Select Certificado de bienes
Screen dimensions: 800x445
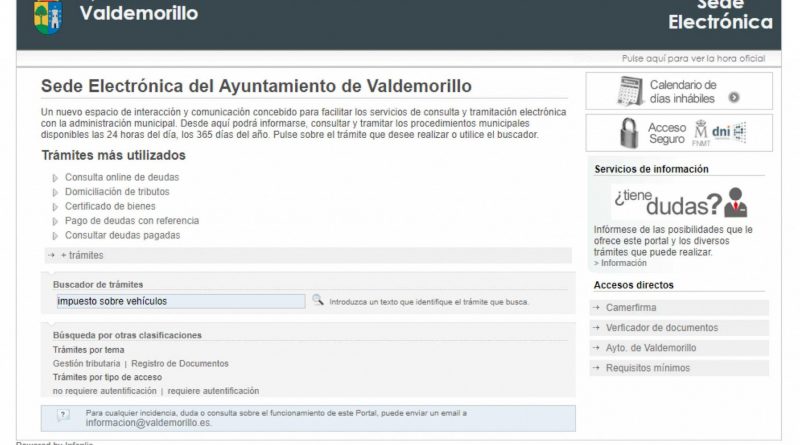(108, 206)
